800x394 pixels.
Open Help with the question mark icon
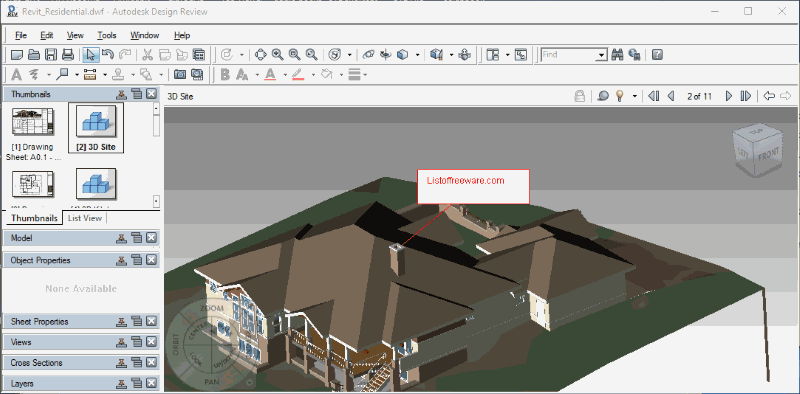[657, 55]
